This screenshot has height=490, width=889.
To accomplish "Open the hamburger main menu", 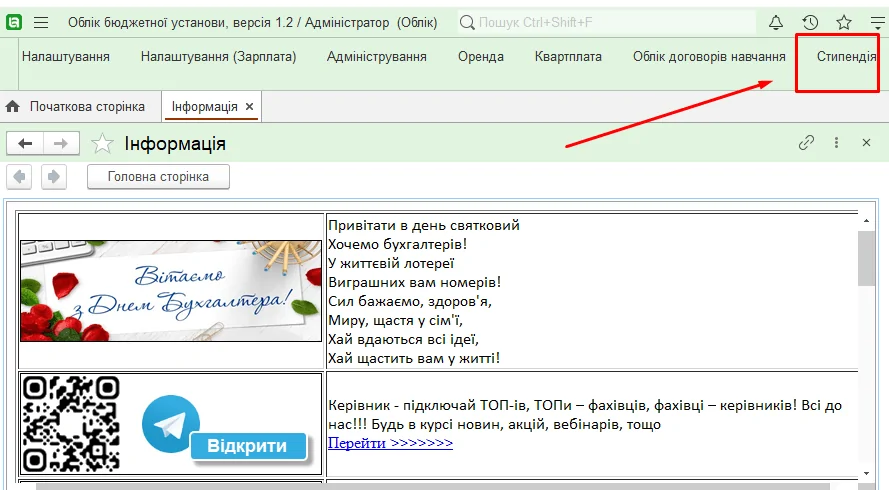I will (41, 23).
